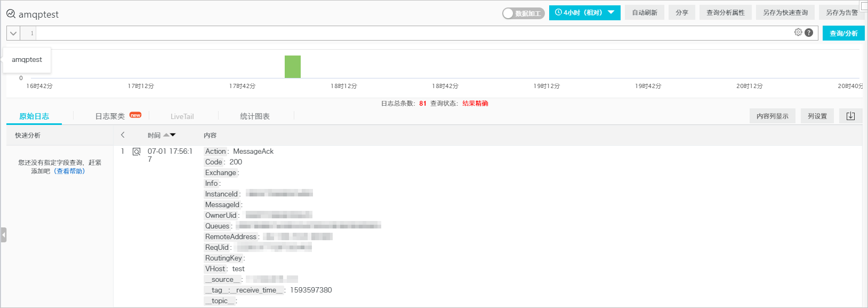Click the Queues field name
The height and width of the screenshot is (308, 868).
(218, 226)
